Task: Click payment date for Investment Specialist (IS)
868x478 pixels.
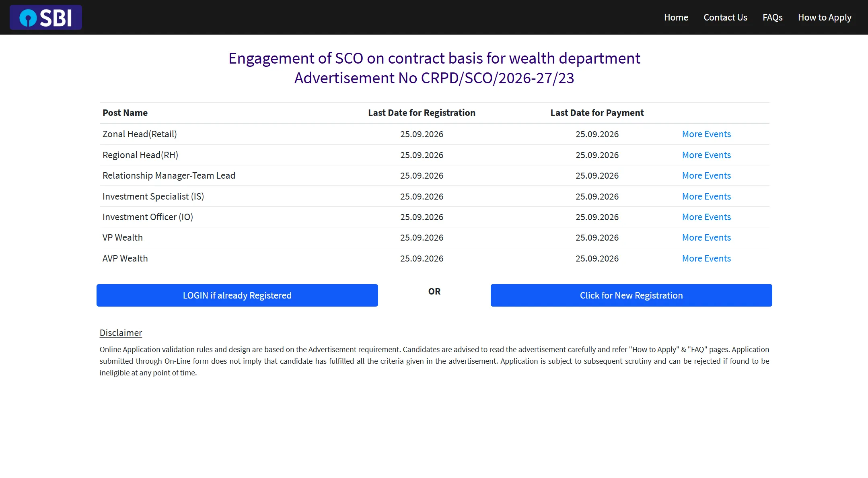Action: (597, 196)
